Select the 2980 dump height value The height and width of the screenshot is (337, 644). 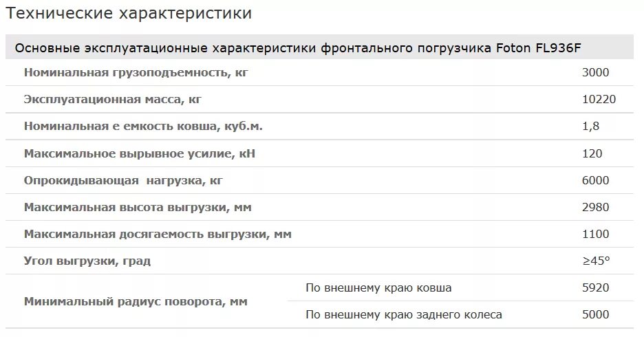coord(596,207)
